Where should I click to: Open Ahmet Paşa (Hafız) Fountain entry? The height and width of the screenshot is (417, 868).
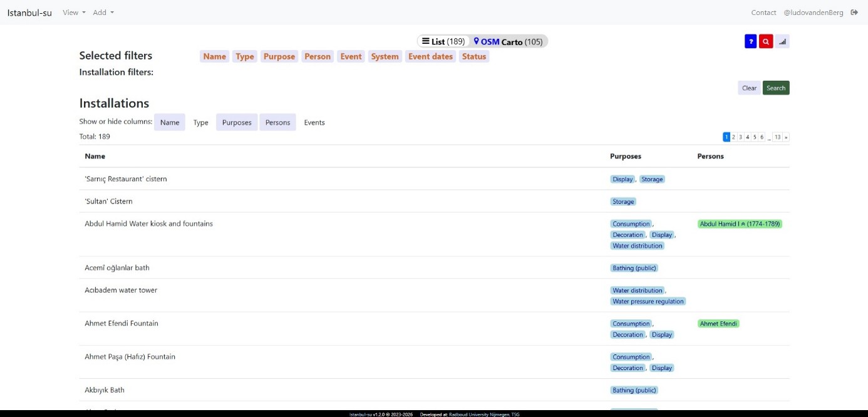pos(130,357)
